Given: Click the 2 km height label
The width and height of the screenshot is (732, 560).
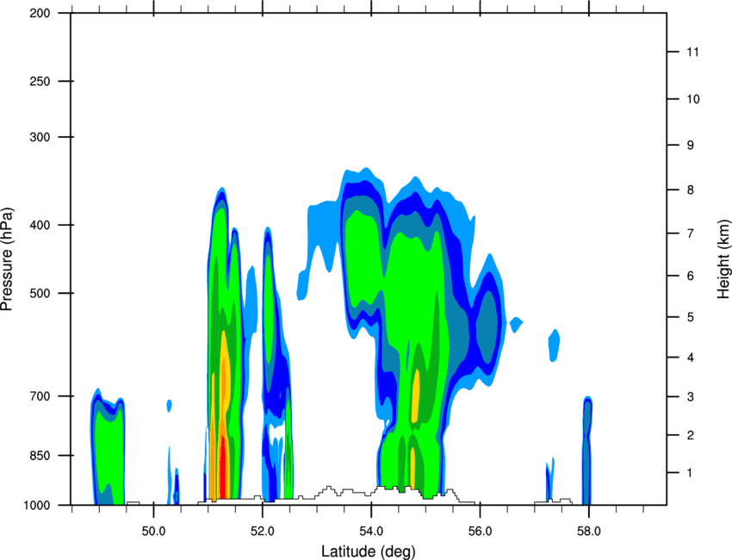Looking at the screenshot, I should [x=690, y=435].
